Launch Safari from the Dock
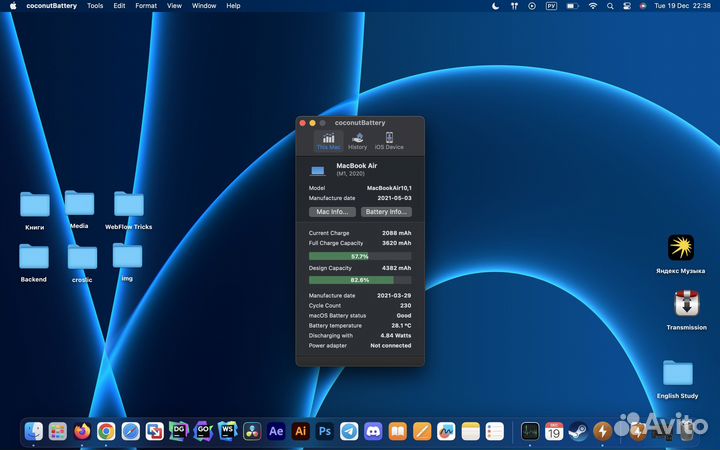 click(130, 431)
